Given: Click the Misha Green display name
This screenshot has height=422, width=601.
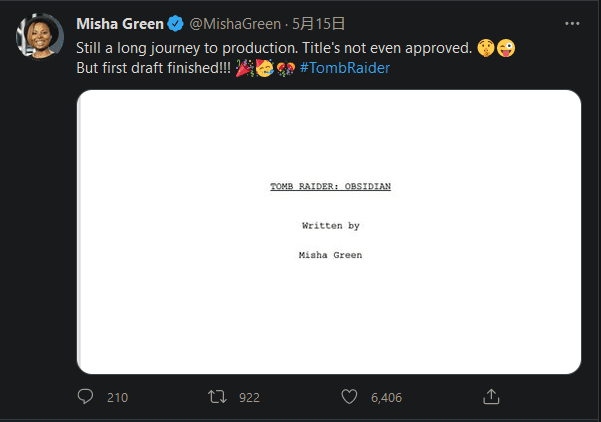Looking at the screenshot, I should pos(120,24).
